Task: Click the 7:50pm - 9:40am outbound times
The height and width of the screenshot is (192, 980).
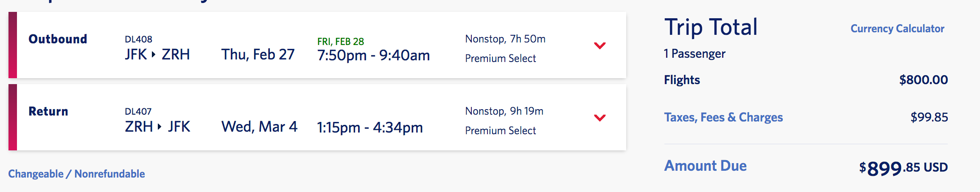Action: [x=373, y=55]
